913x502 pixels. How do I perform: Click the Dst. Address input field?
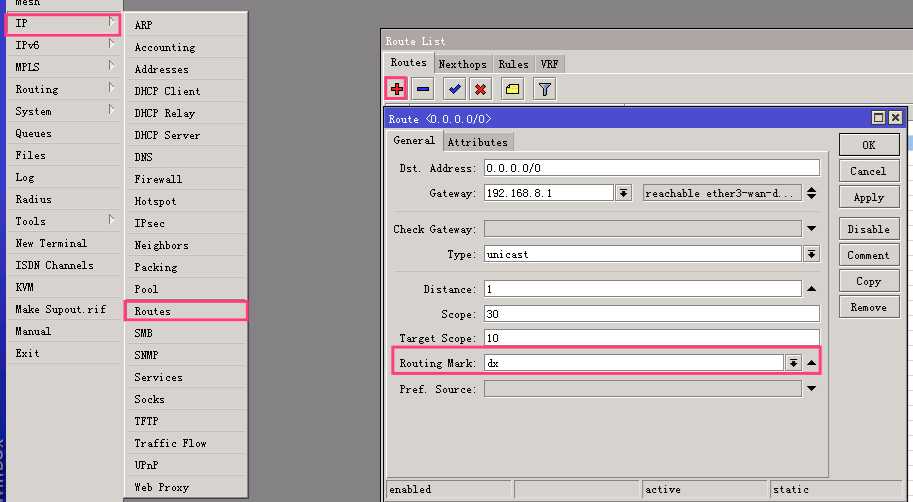[652, 168]
